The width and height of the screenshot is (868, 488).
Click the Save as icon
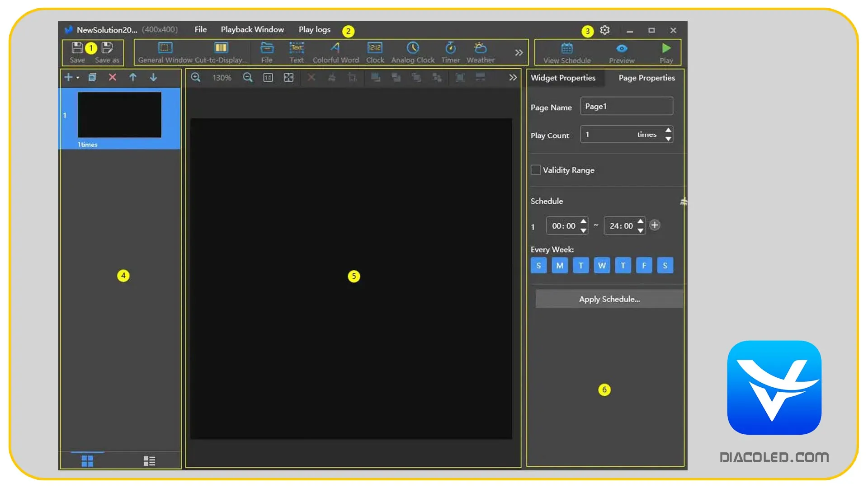pos(107,48)
